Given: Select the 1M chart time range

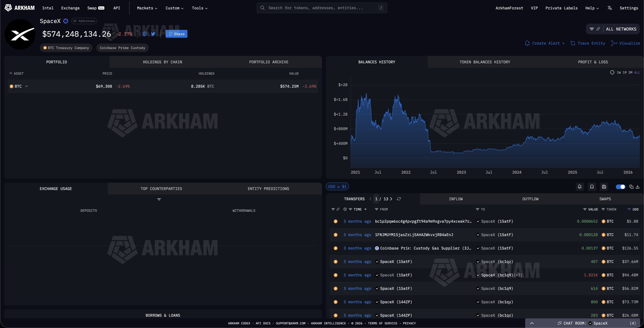Looking at the screenshot, I should 624,72.
